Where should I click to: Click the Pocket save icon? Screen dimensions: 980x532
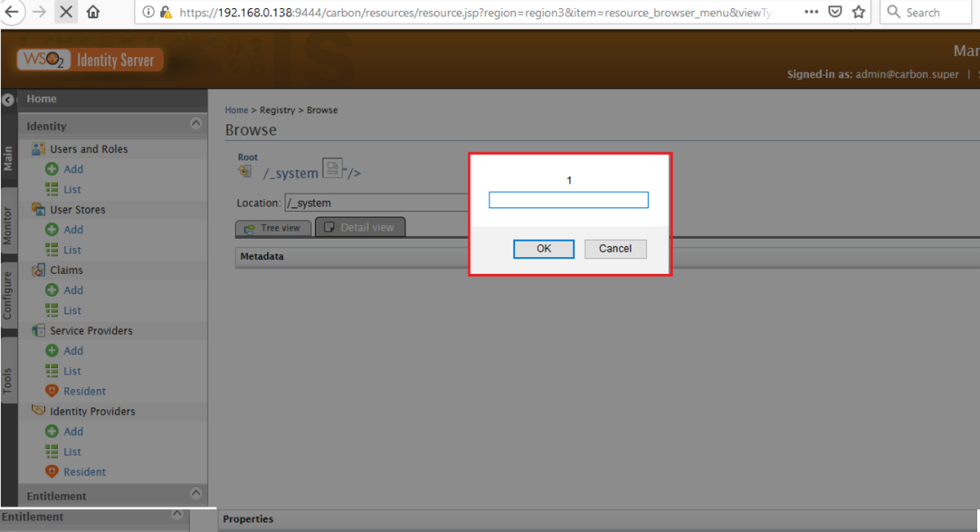[x=835, y=12]
